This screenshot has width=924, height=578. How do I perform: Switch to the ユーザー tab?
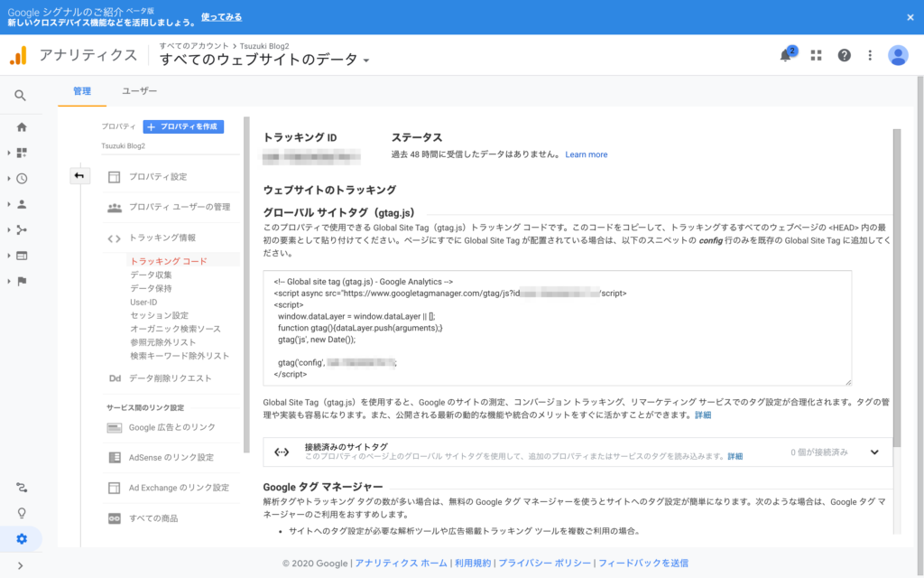point(140,91)
